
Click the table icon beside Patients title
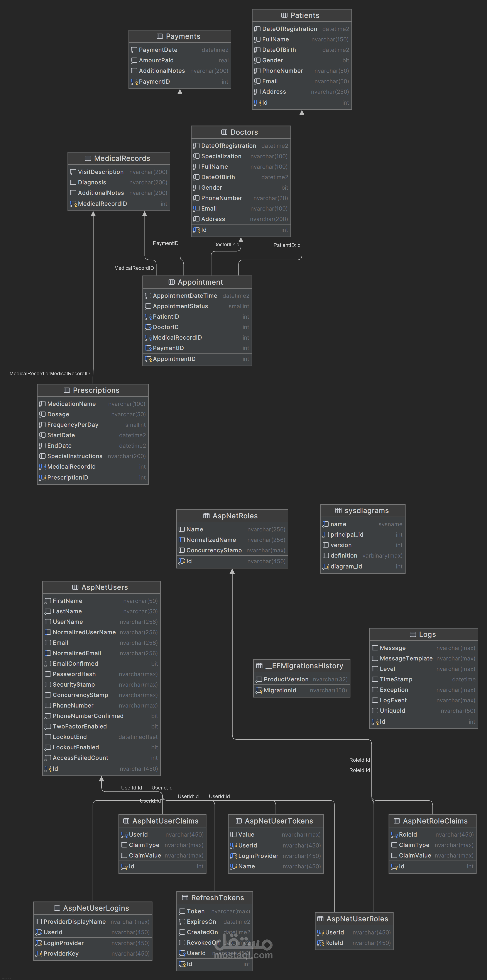coord(284,15)
